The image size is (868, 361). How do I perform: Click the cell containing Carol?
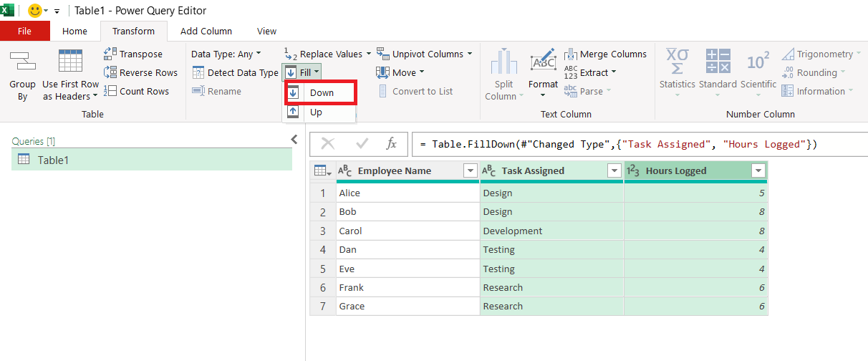(408, 231)
